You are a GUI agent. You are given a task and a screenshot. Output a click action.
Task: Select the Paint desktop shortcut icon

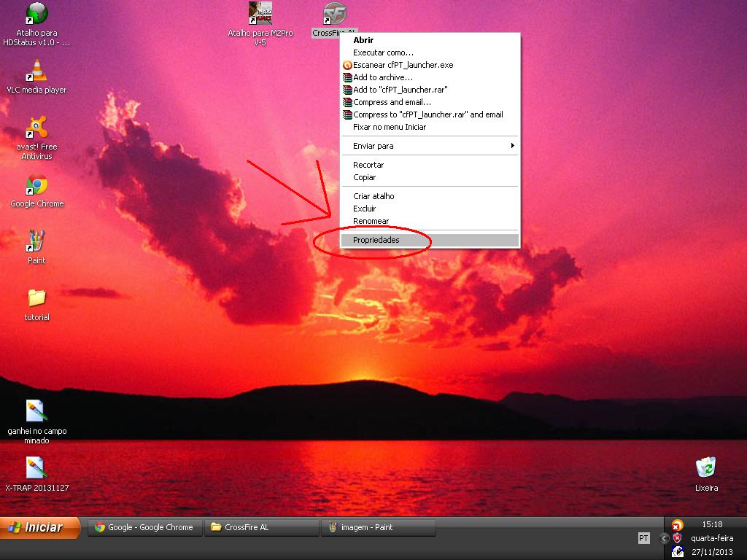coord(36,241)
